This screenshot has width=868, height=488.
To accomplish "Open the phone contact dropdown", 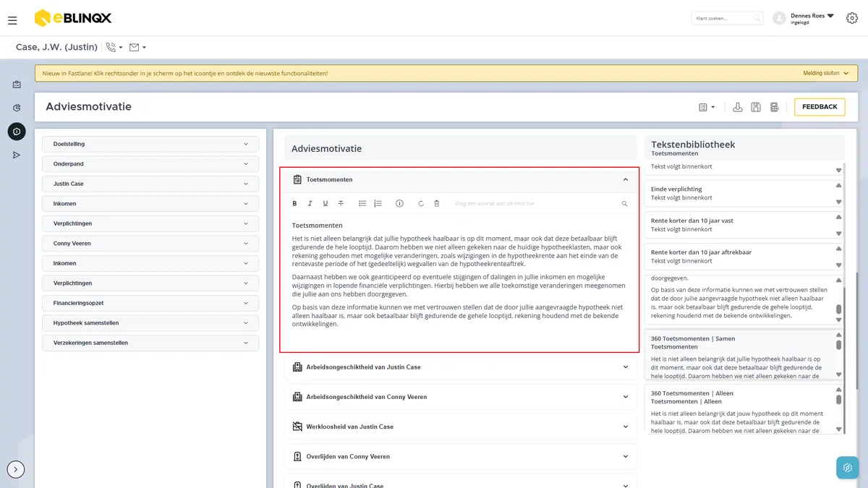I will (114, 48).
